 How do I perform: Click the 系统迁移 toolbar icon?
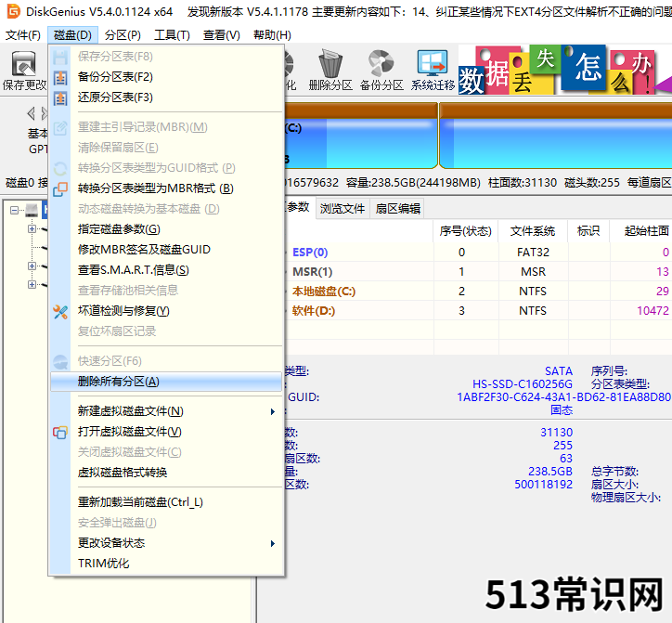pos(433,63)
